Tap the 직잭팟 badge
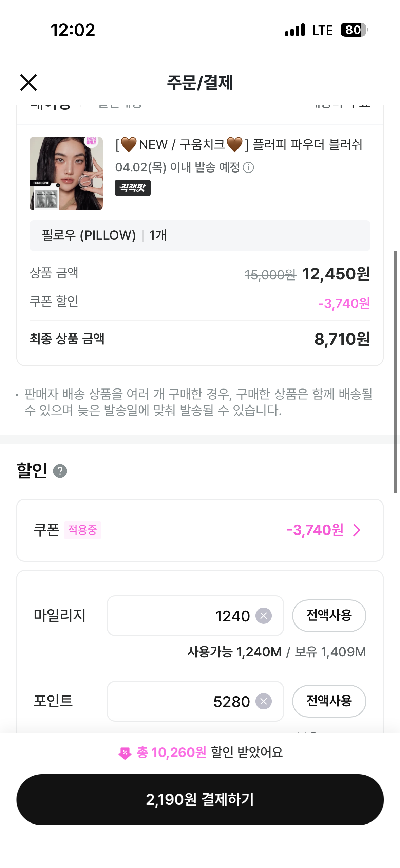The image size is (400, 868). pyautogui.click(x=133, y=188)
